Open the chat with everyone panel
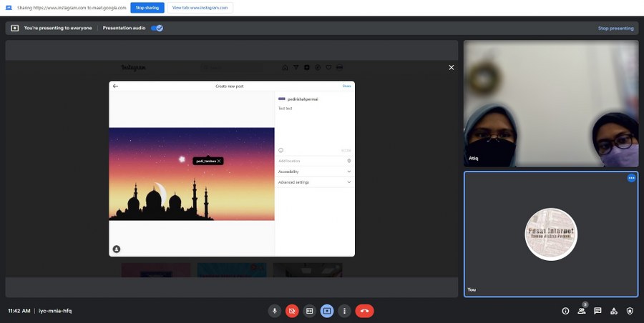Image resolution: width=644 pixels, height=323 pixels. 597,311
